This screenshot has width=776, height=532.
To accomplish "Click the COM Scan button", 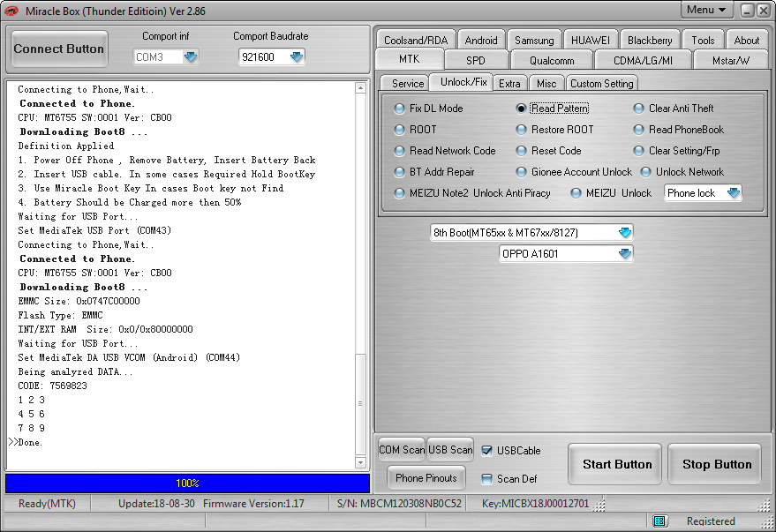I will pos(402,449).
